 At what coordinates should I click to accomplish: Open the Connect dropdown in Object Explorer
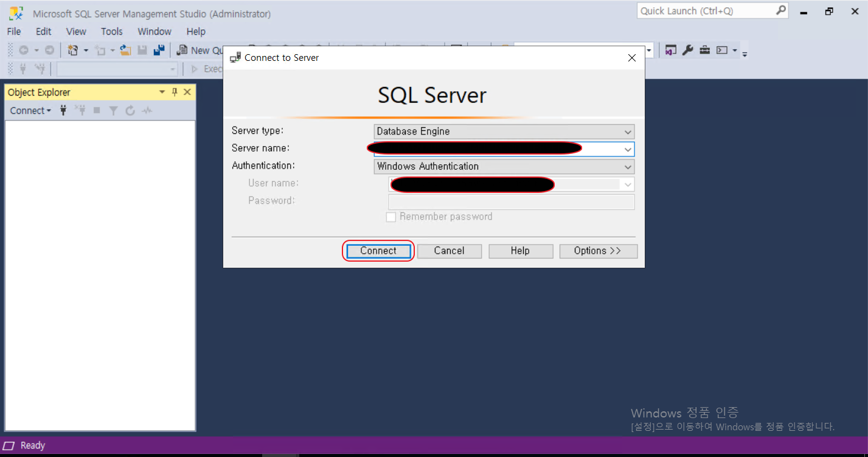click(30, 111)
